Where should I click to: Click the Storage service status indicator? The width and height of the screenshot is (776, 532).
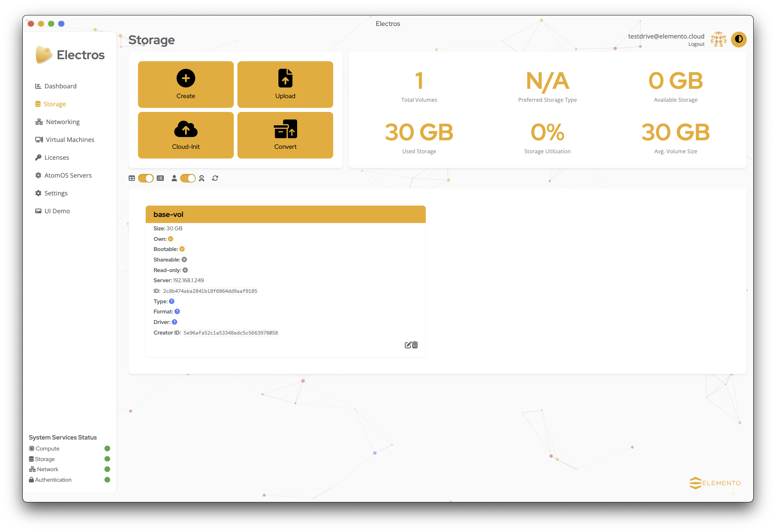coord(107,459)
